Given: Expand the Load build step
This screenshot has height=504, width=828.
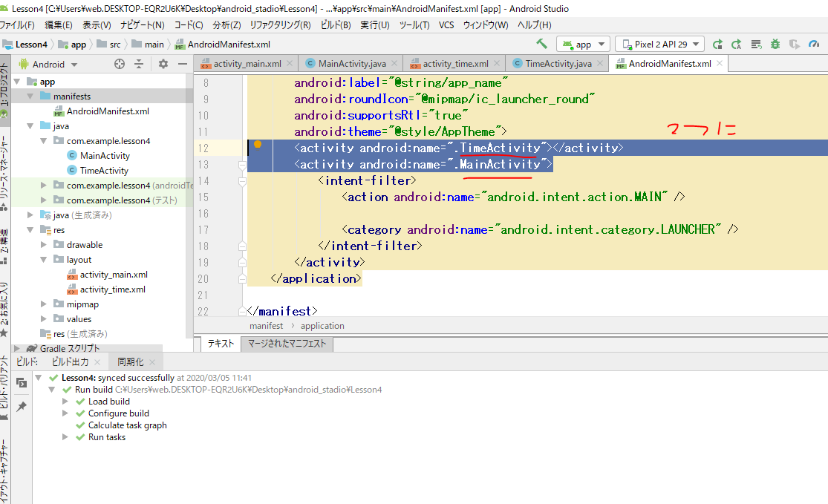Looking at the screenshot, I should pyautogui.click(x=65, y=402).
